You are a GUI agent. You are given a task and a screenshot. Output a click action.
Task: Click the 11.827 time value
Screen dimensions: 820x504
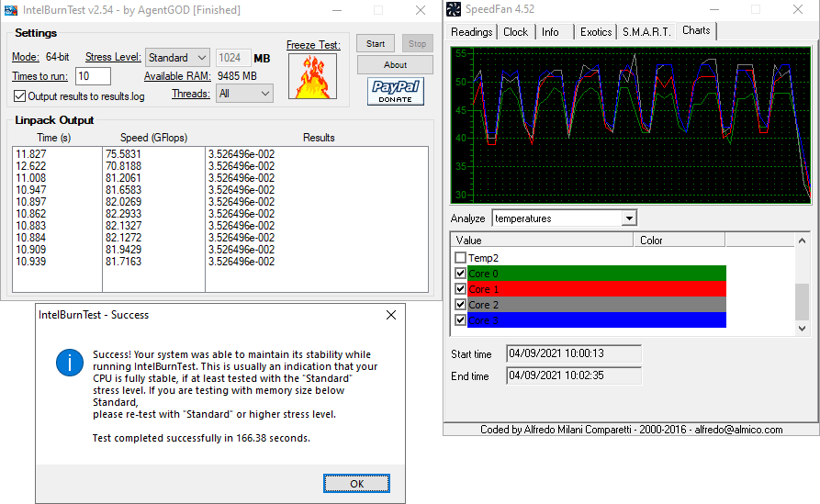click(31, 154)
